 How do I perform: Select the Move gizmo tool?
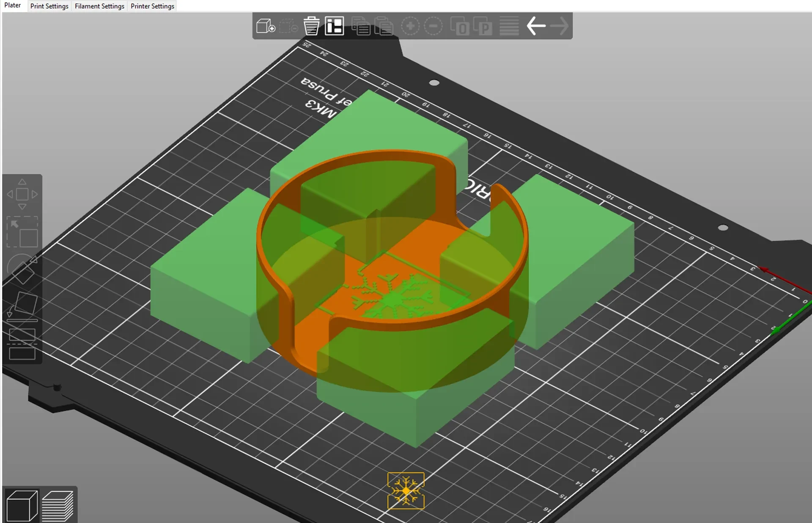[x=22, y=194]
